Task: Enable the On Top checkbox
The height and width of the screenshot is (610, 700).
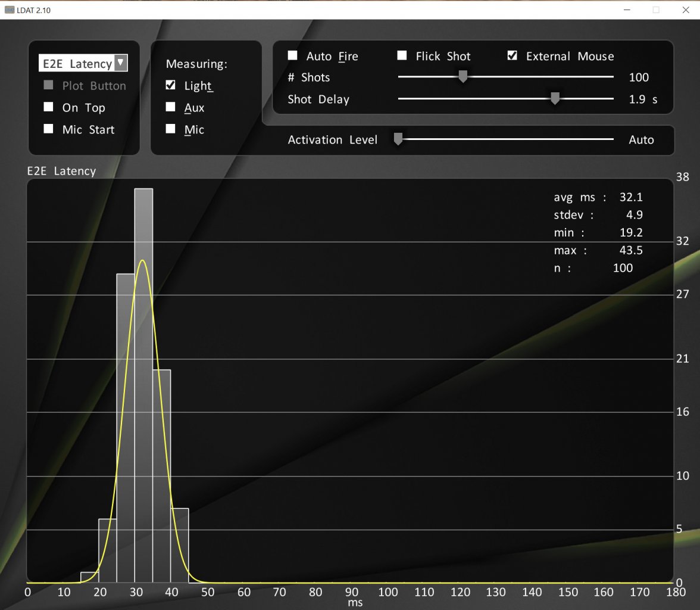Action: 48,107
